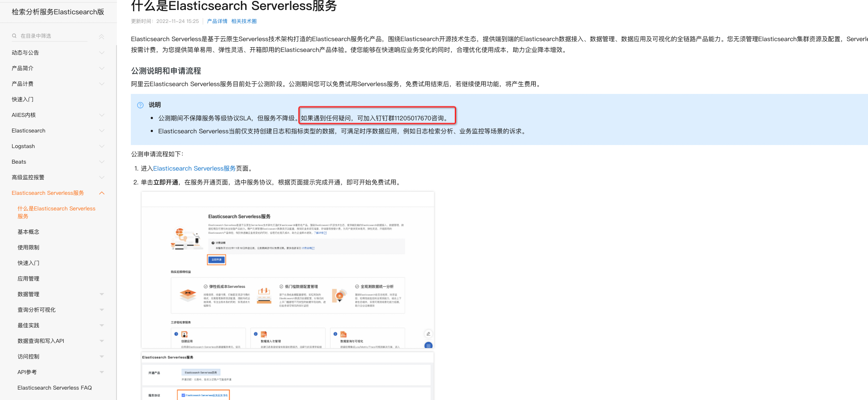Screen dimensions: 868x400
Task: Select API参考 in the sidebar
Action: (x=27, y=372)
